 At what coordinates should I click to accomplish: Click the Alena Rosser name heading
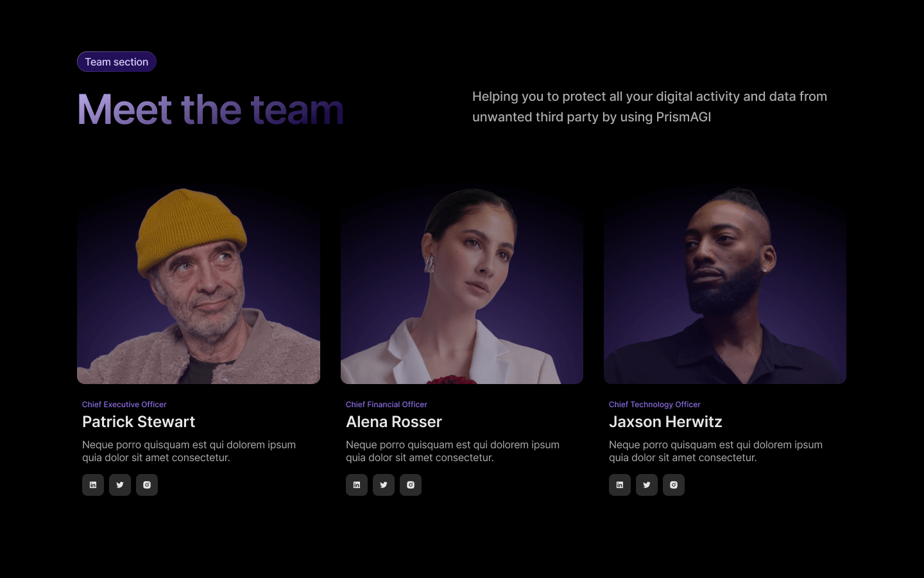pos(394,422)
